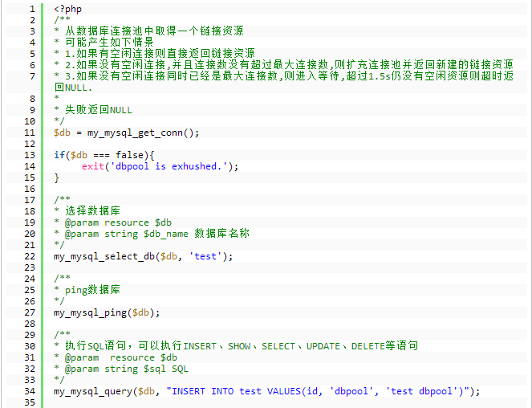Click the false keyword in the if condition

(x=132, y=155)
